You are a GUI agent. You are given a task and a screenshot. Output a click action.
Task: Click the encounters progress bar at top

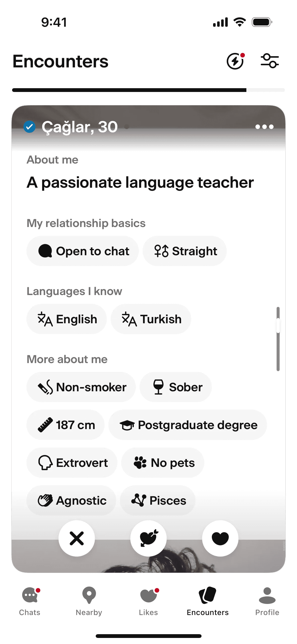coord(148,90)
